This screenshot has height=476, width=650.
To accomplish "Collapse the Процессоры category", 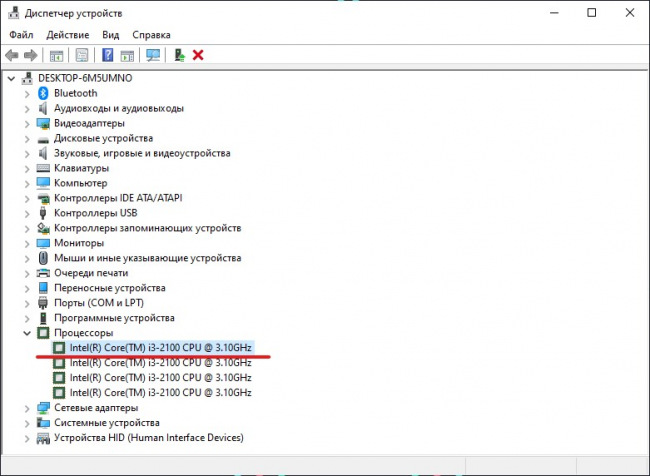I will 27,333.
